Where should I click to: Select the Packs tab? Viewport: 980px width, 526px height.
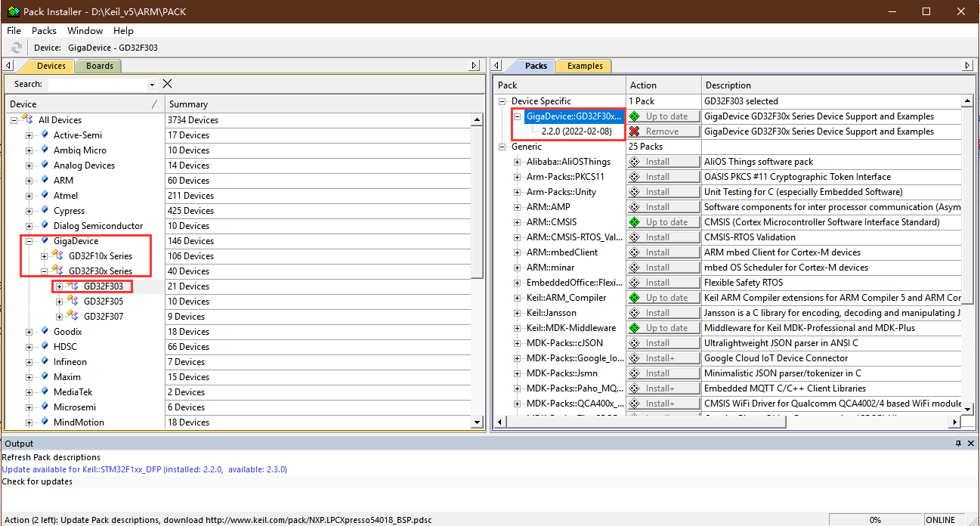coord(536,67)
